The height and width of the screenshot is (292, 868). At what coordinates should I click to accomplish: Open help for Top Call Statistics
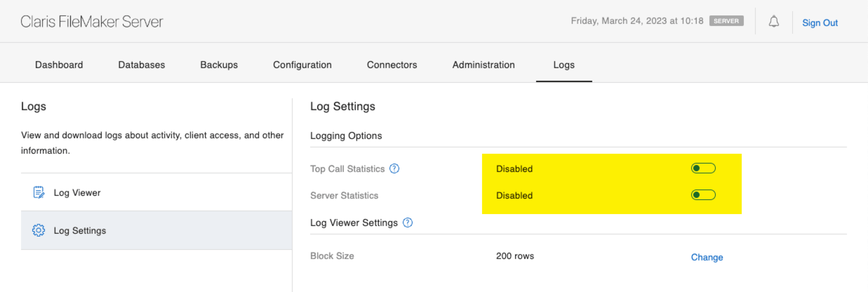(394, 169)
